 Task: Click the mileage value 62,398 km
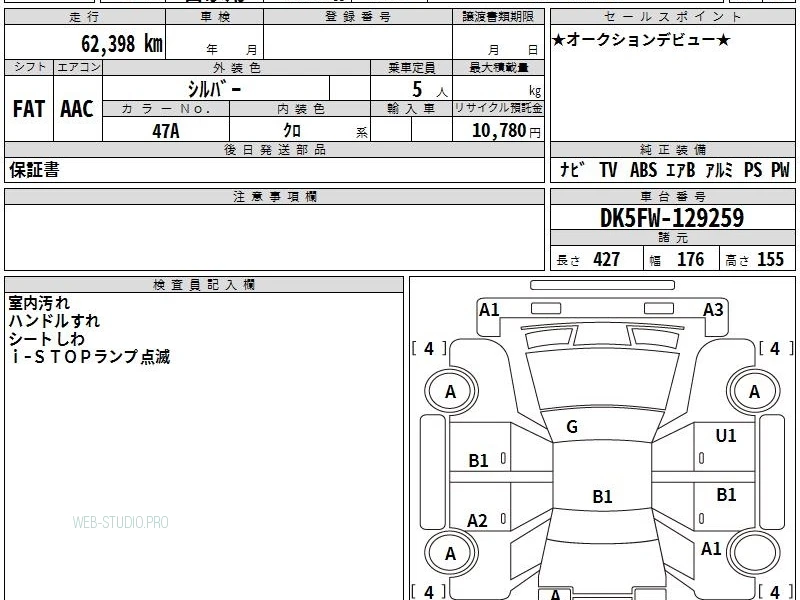point(122,43)
